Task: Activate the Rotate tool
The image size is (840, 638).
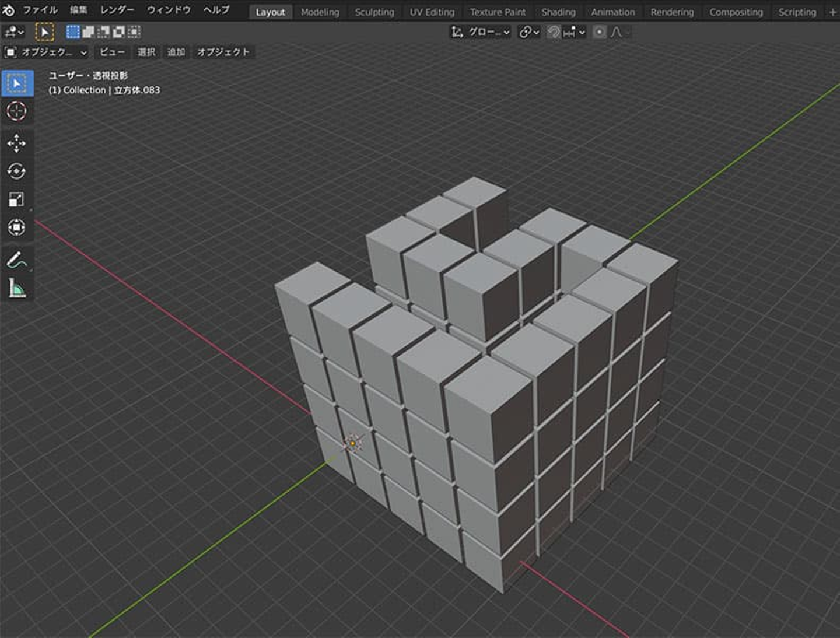Action: 16,171
